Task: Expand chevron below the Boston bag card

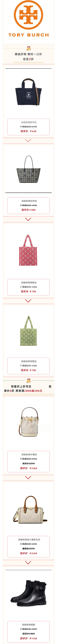Action: (x=28, y=563)
